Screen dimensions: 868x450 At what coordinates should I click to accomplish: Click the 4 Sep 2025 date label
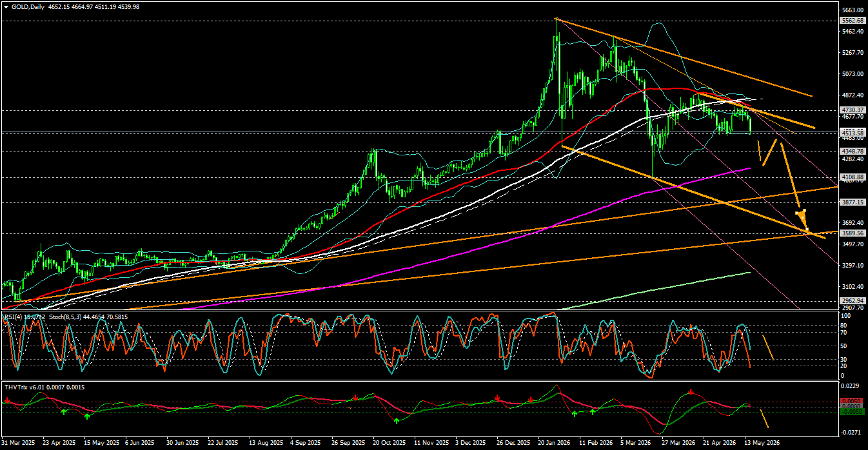pos(305,444)
